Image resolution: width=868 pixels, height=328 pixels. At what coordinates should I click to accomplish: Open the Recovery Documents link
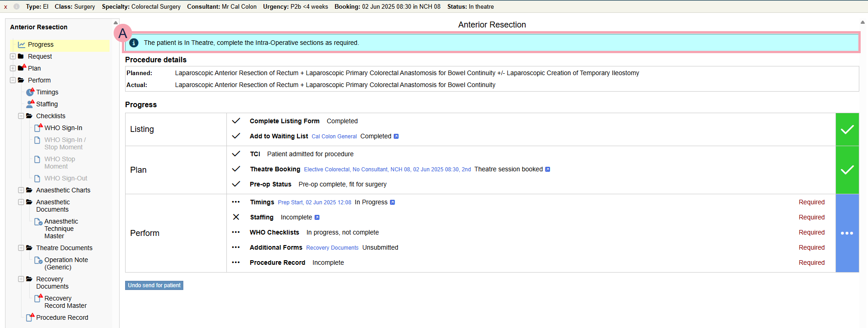(332, 248)
